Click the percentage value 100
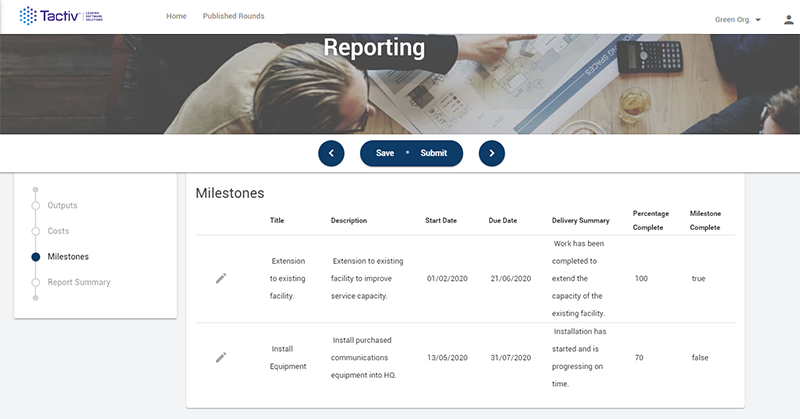Viewport: 800px width, 419px height. point(641,279)
